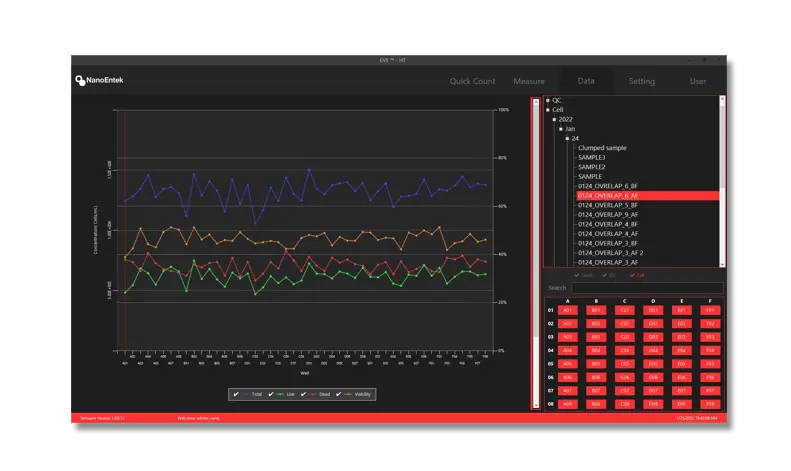Image resolution: width=791 pixels, height=471 pixels.
Task: Select well F01 in the plate grid
Action: pos(710,311)
